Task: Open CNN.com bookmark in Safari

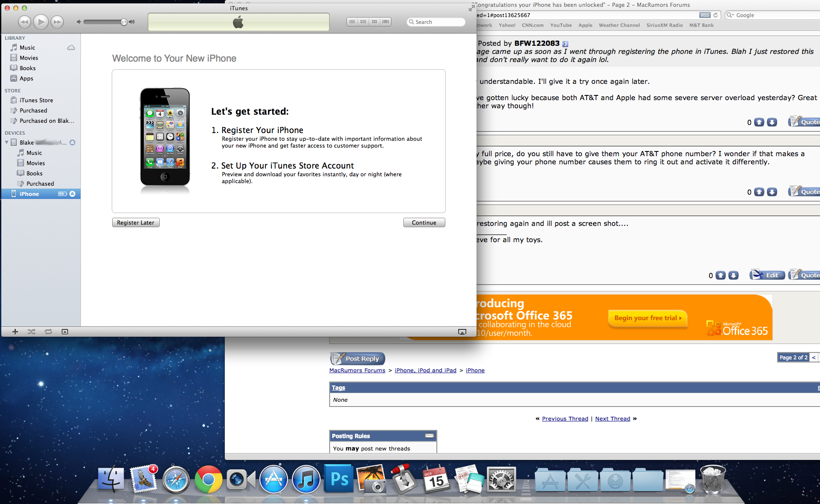Action: click(x=533, y=25)
